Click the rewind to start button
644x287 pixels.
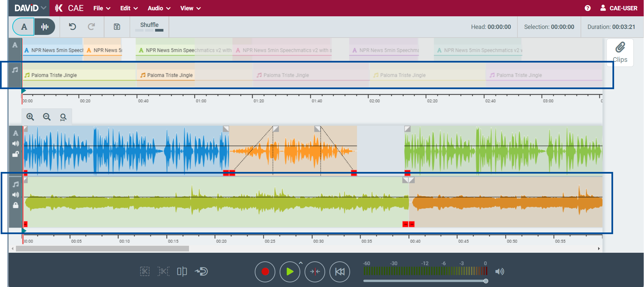click(x=339, y=272)
